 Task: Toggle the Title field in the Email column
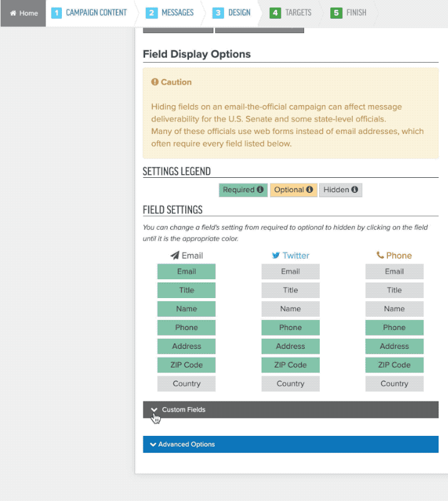[186, 290]
